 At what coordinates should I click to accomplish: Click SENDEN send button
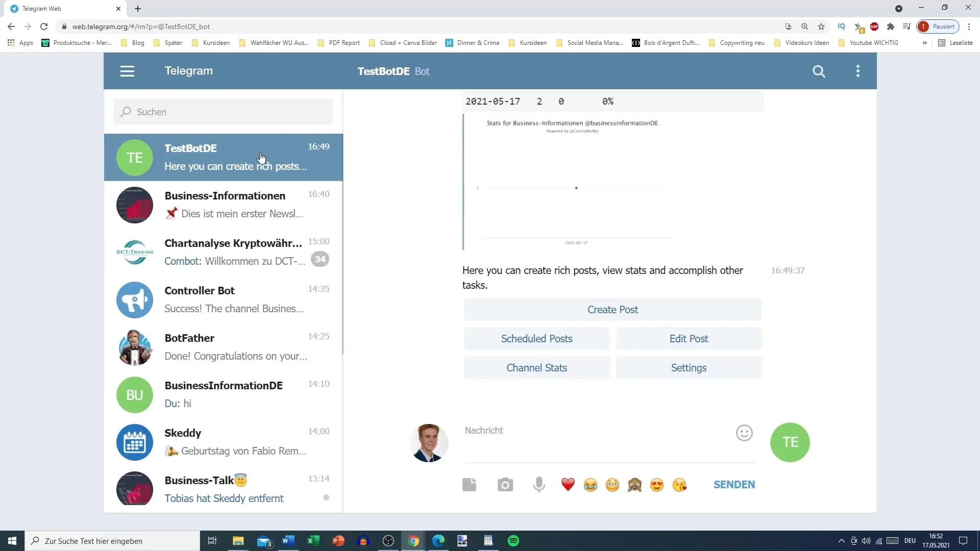point(734,484)
